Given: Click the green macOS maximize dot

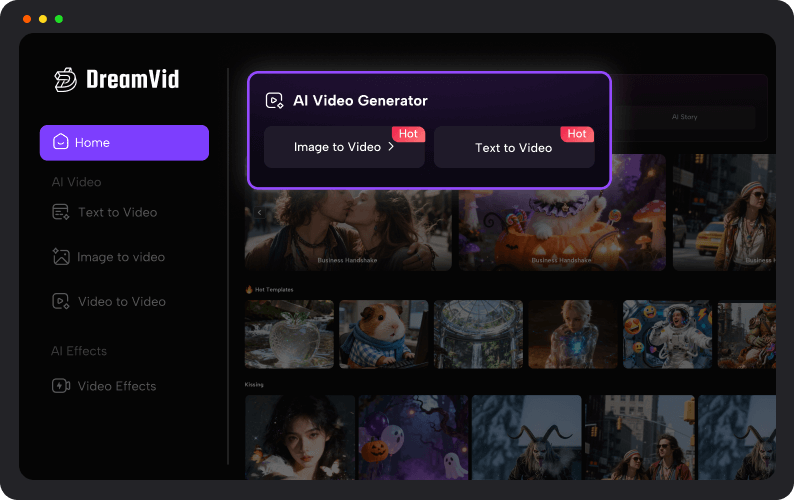Looking at the screenshot, I should click(x=59, y=19).
